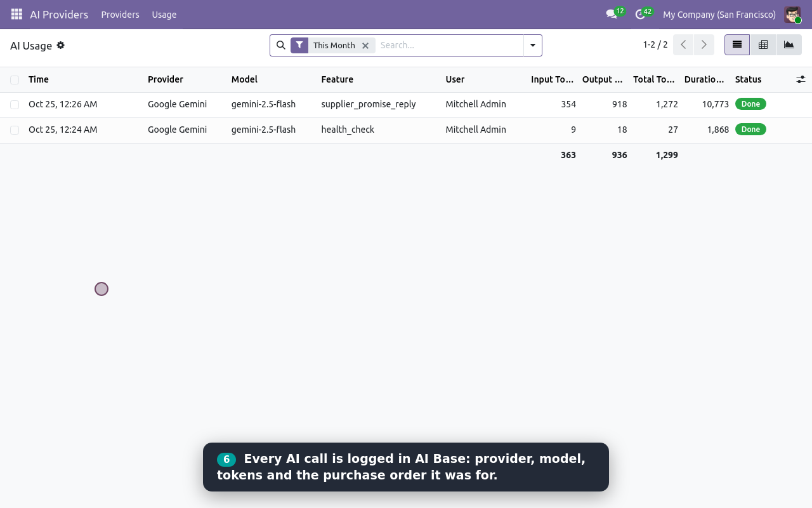Remove the This Month filter
Screen dimensions: 812x508
(365, 46)
